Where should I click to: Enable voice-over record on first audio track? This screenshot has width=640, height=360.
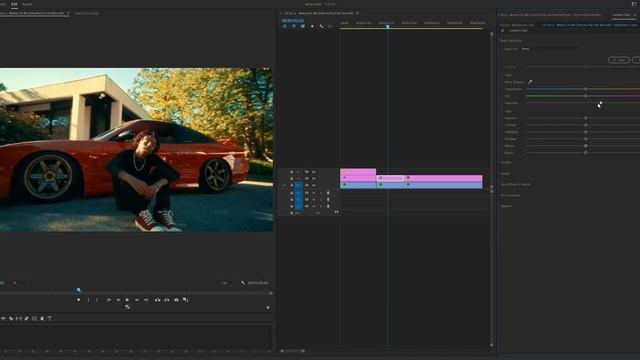coord(328,193)
